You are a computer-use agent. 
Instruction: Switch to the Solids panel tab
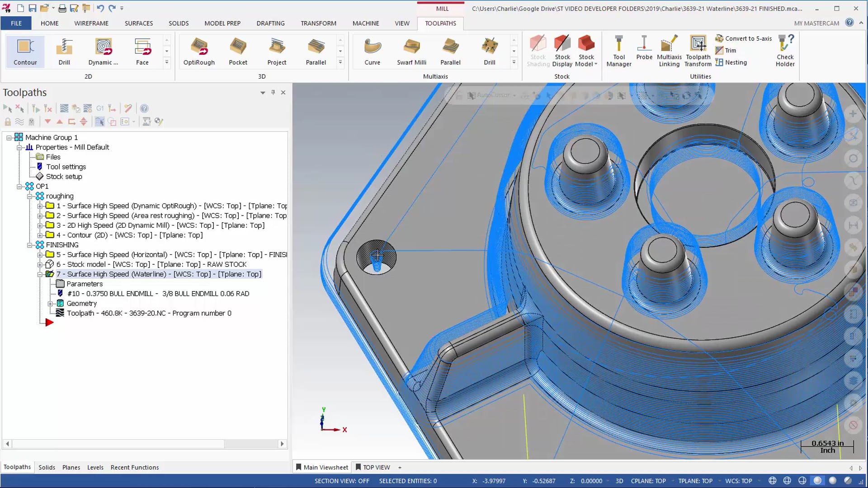[x=47, y=467]
